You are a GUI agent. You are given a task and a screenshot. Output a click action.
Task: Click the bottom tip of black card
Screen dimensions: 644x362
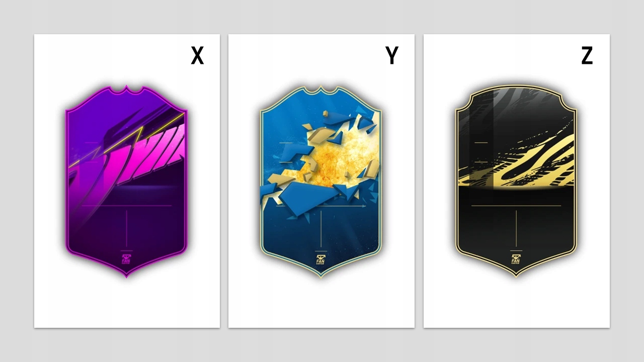pyautogui.click(x=516, y=273)
